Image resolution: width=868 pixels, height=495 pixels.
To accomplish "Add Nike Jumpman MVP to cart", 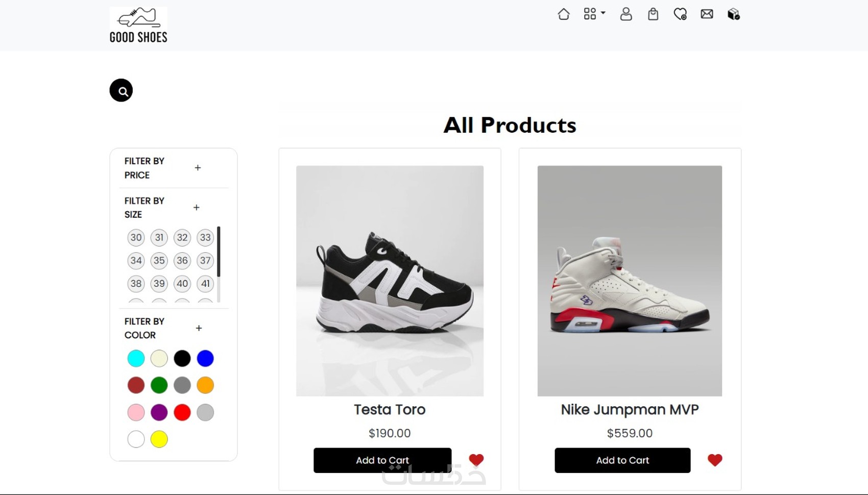I will 622,460.
